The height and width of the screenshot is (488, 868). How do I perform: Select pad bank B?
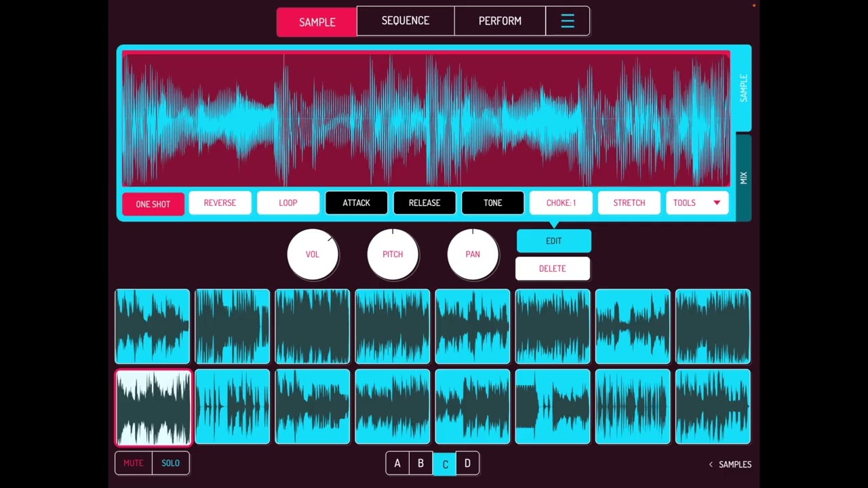[420, 464]
